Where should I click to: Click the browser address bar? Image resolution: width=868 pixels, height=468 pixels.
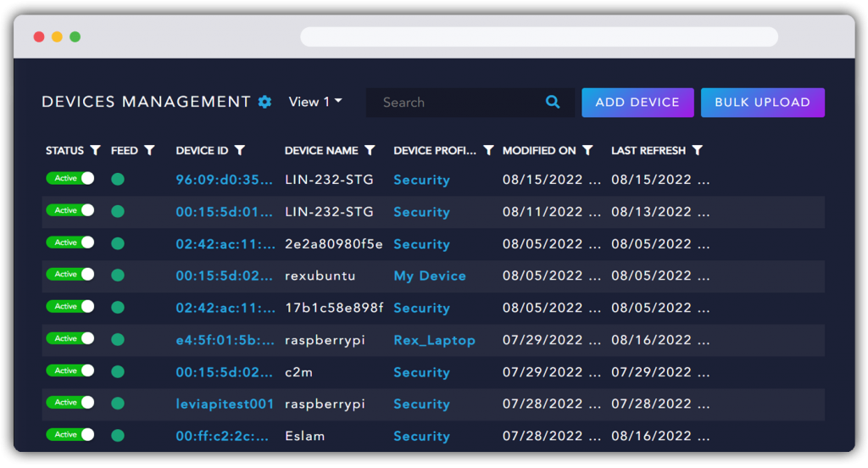[x=539, y=37]
